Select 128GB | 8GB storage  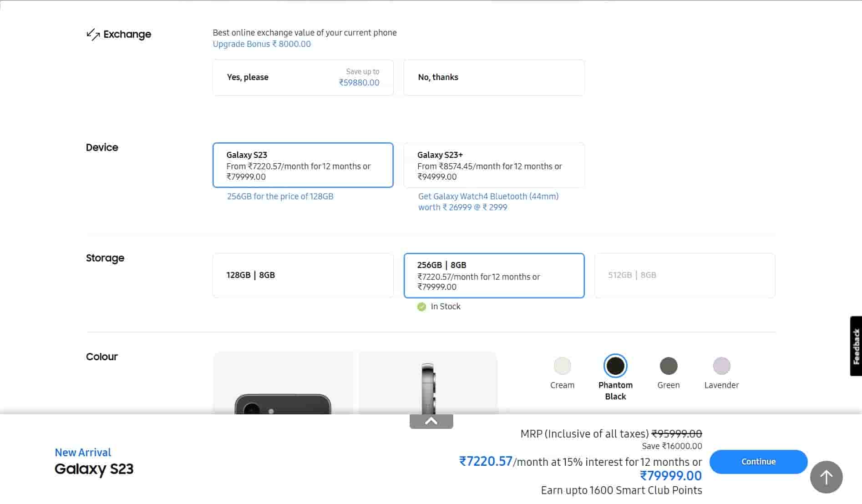(303, 275)
